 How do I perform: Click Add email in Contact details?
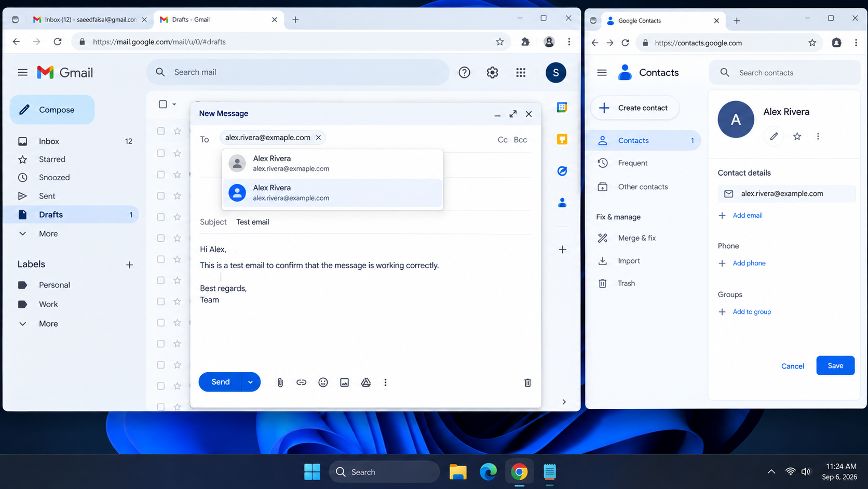(747, 216)
